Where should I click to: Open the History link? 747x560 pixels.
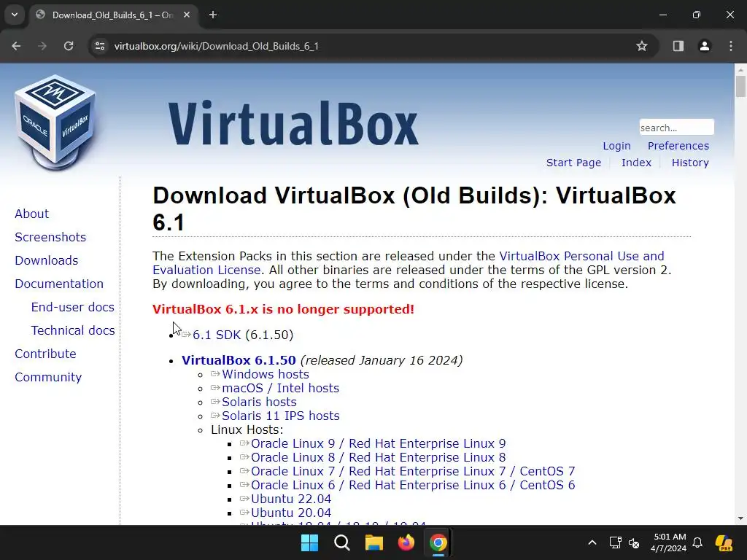690,163
